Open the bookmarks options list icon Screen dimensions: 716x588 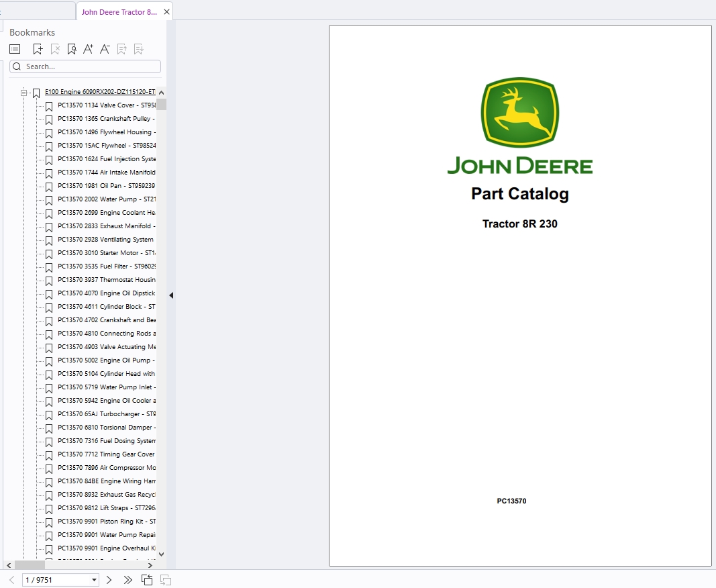click(x=15, y=49)
